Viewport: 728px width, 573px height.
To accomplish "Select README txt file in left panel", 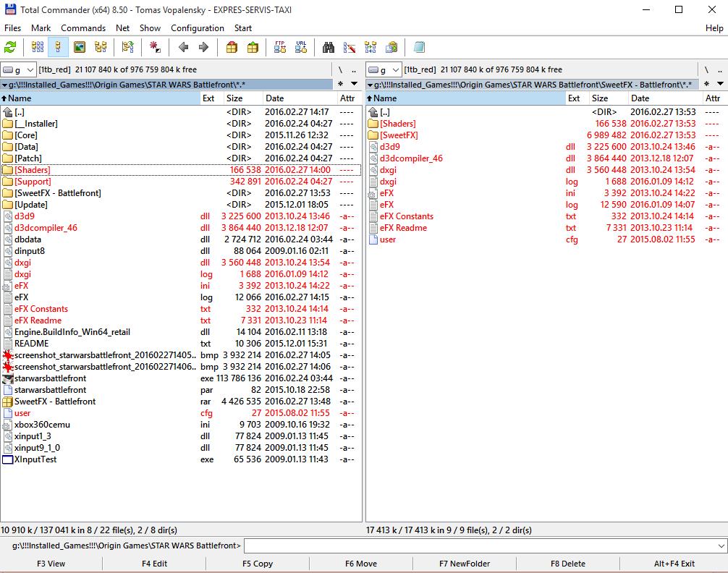I will (181, 344).
